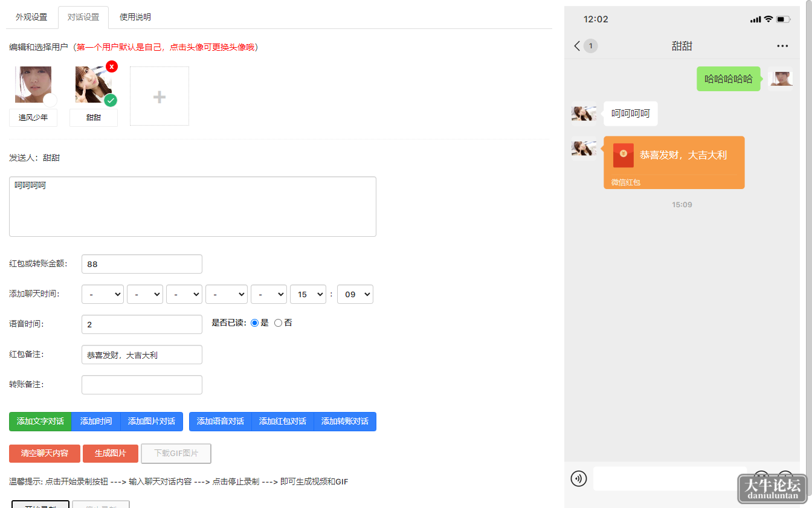Click the Wi-Fi icon in phone status bar
This screenshot has height=508, width=812.
click(768, 19)
